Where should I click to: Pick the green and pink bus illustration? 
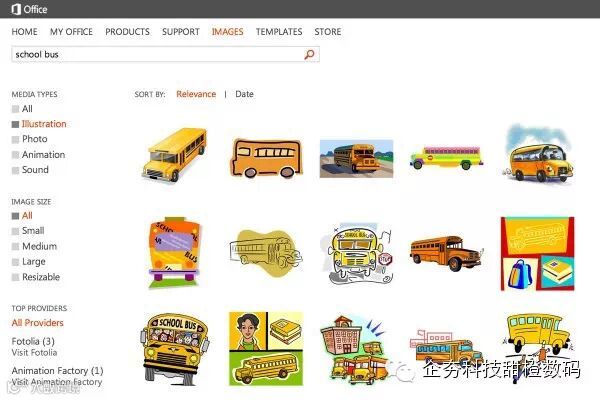pyautogui.click(x=446, y=157)
